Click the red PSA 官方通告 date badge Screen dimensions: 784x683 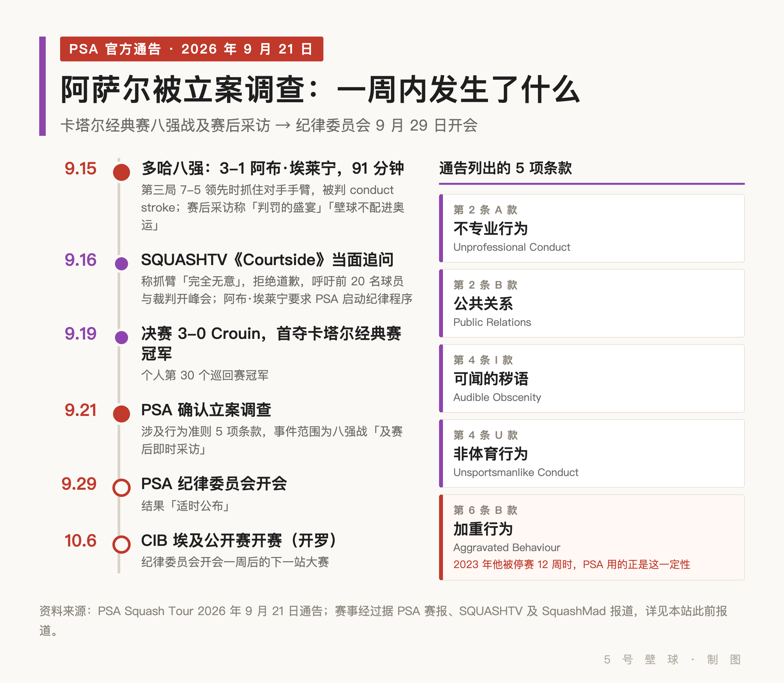coord(191,49)
